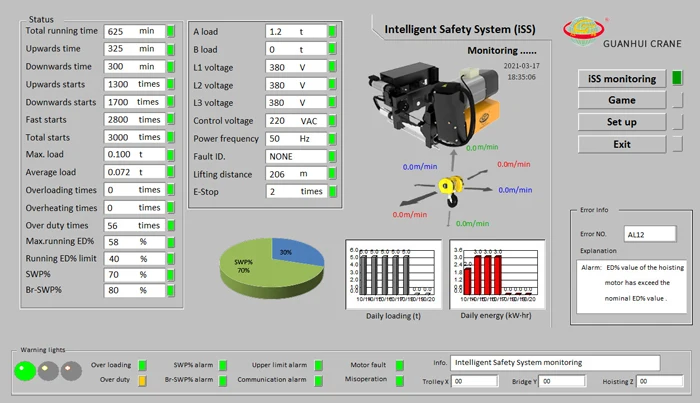Click Total running time status indicator
Screen dimensions: 700x403
pyautogui.click(x=171, y=31)
